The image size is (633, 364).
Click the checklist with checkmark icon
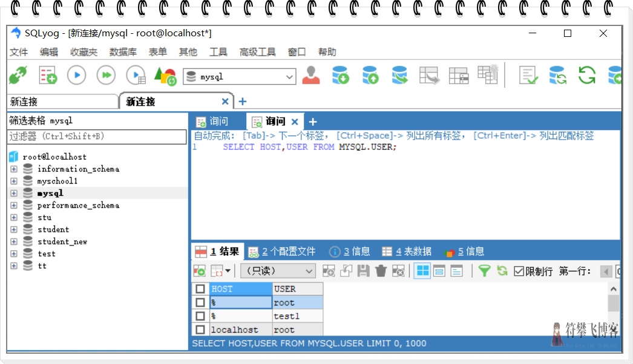[528, 76]
